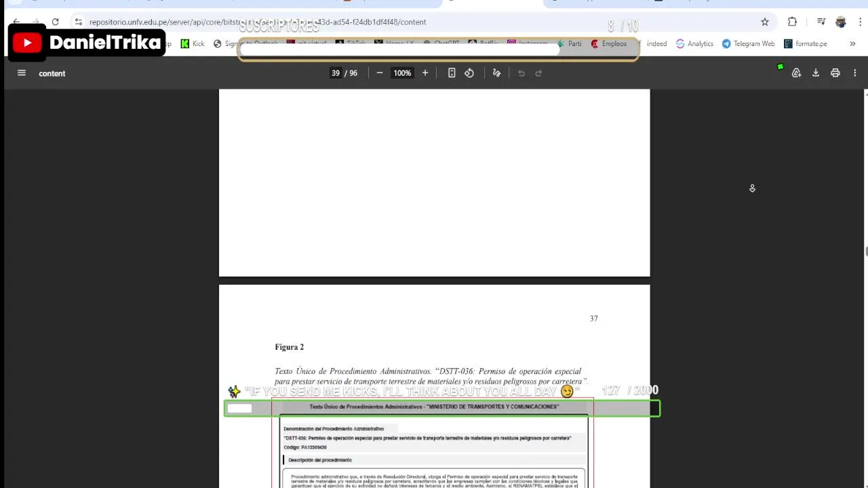Click the 'Código: PA13309430' text
Viewport: 868px width, 488px height.
[305, 447]
